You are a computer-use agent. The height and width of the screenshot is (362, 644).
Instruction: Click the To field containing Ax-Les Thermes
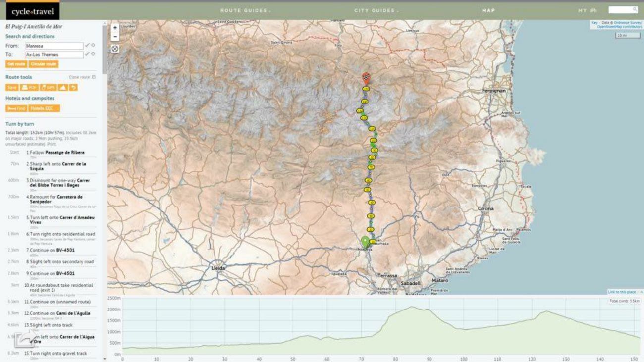pyautogui.click(x=54, y=55)
